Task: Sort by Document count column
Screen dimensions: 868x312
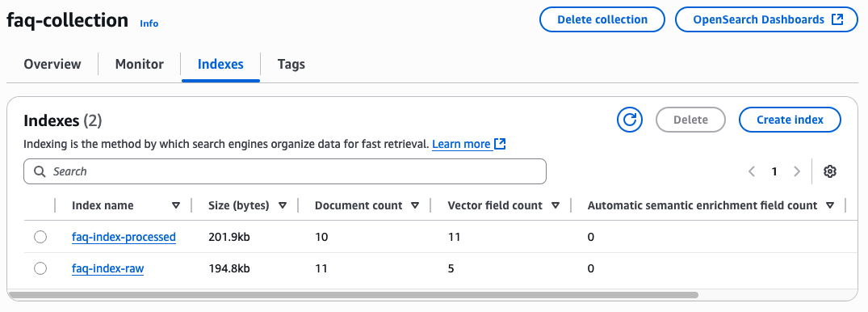Action: 367,205
